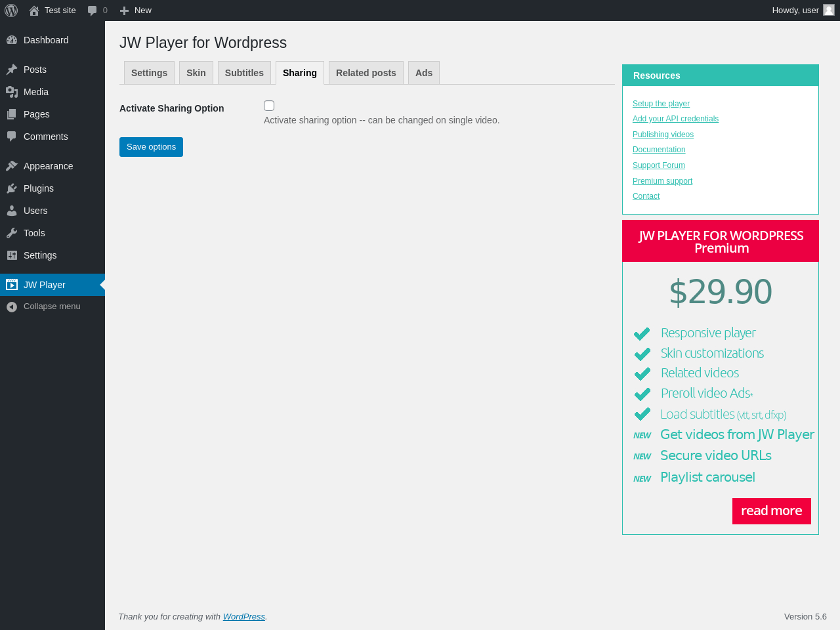Click the Collapse menu arrow icon

(12, 306)
